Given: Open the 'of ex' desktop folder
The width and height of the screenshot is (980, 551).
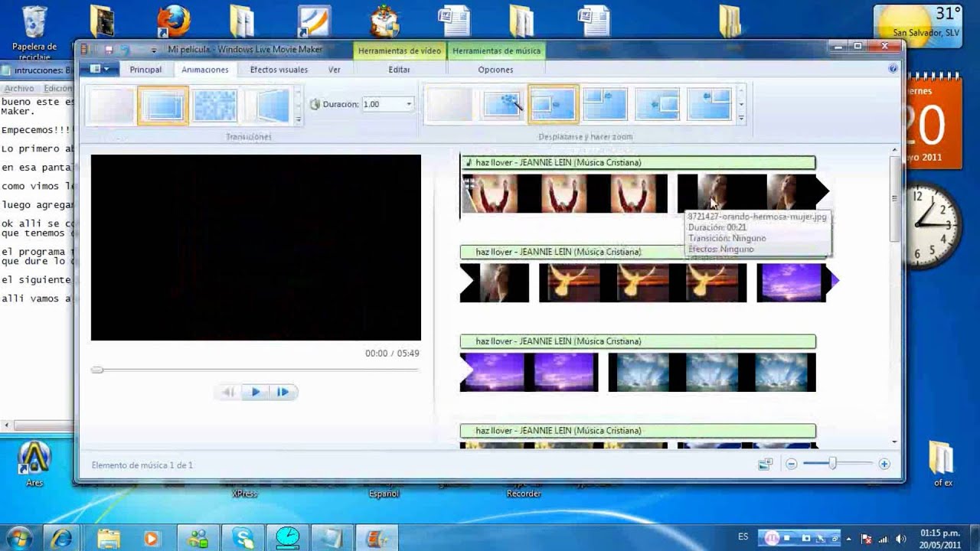Looking at the screenshot, I should tap(942, 464).
